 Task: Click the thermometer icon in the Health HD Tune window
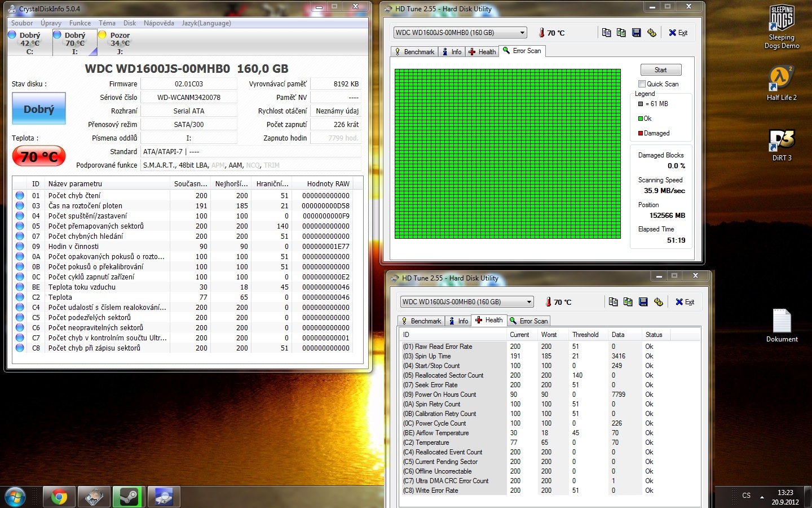(549, 302)
